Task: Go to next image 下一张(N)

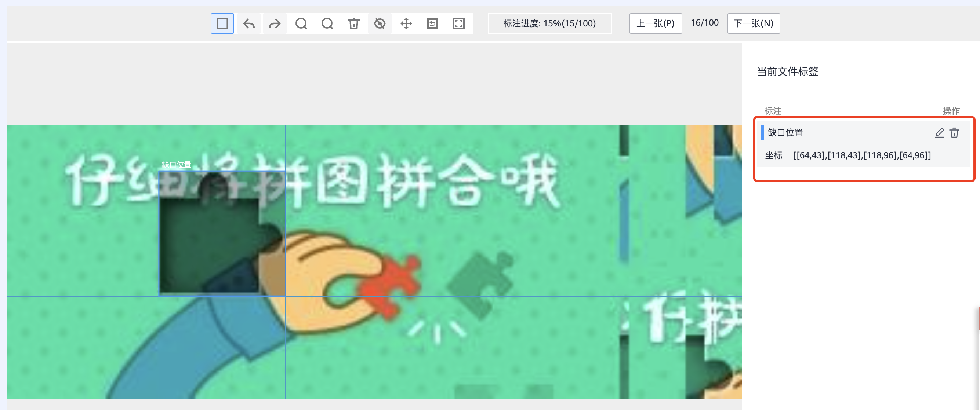Action: coord(753,23)
